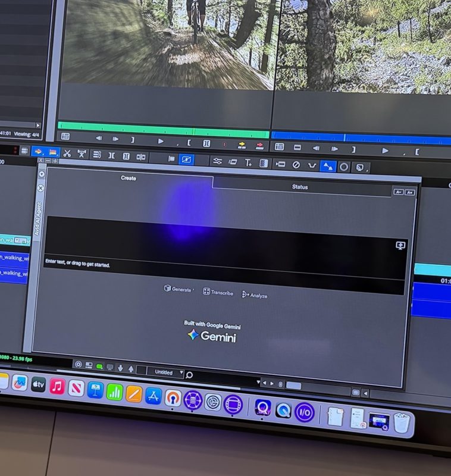This screenshot has width=451, height=476.
Task: Open the small triangle dropdown near timeline scrollbar
Action: [258, 382]
